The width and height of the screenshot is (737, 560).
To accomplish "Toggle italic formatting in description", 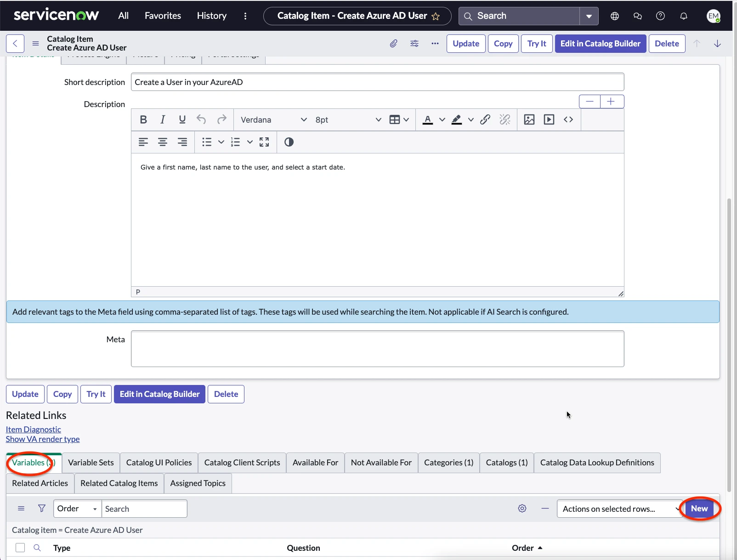I will tap(163, 120).
